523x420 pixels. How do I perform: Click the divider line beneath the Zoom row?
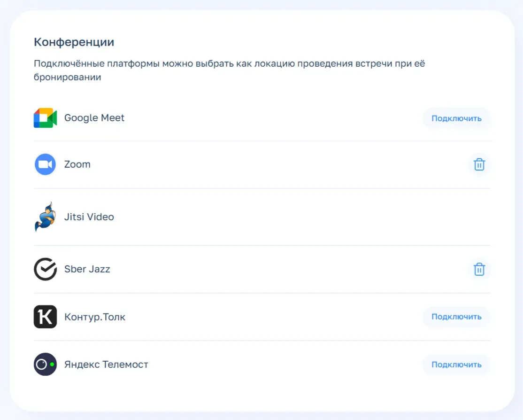(262, 188)
